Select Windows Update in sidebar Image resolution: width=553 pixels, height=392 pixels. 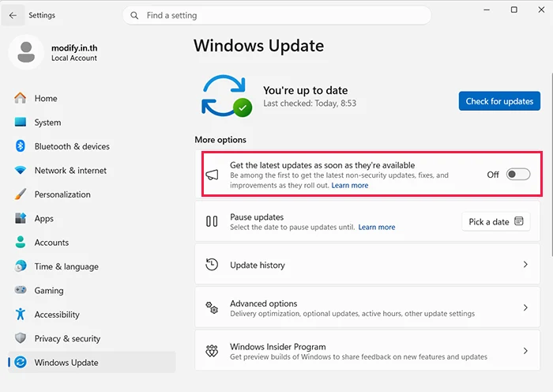pos(92,362)
